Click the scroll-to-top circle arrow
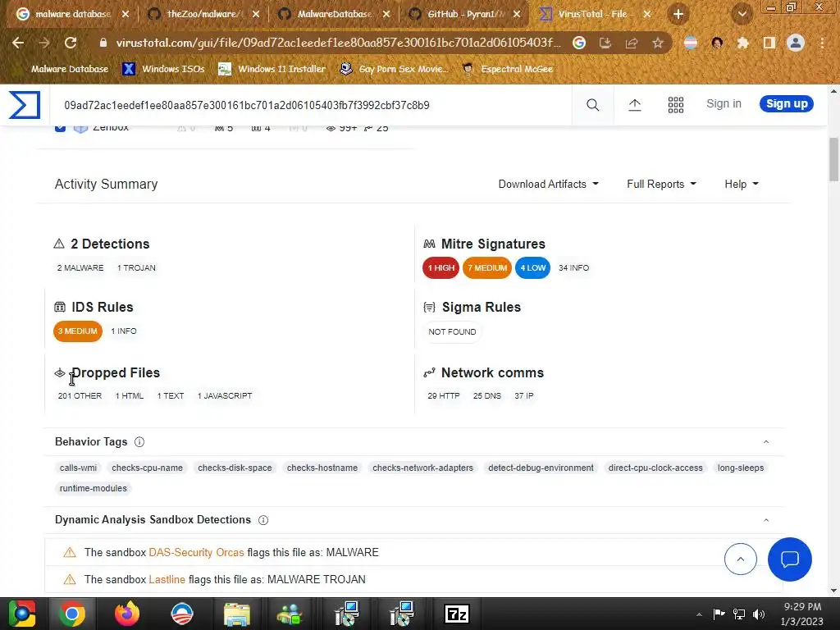The image size is (840, 630). [x=741, y=559]
